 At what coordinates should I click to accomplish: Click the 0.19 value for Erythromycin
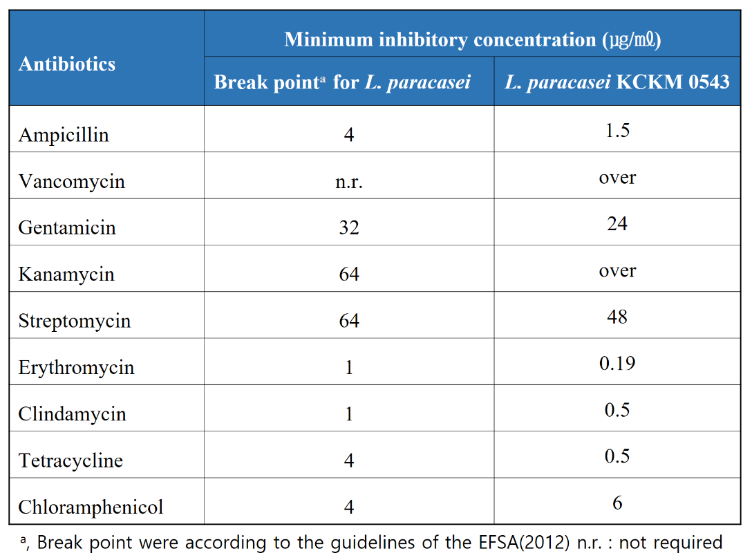tap(617, 363)
